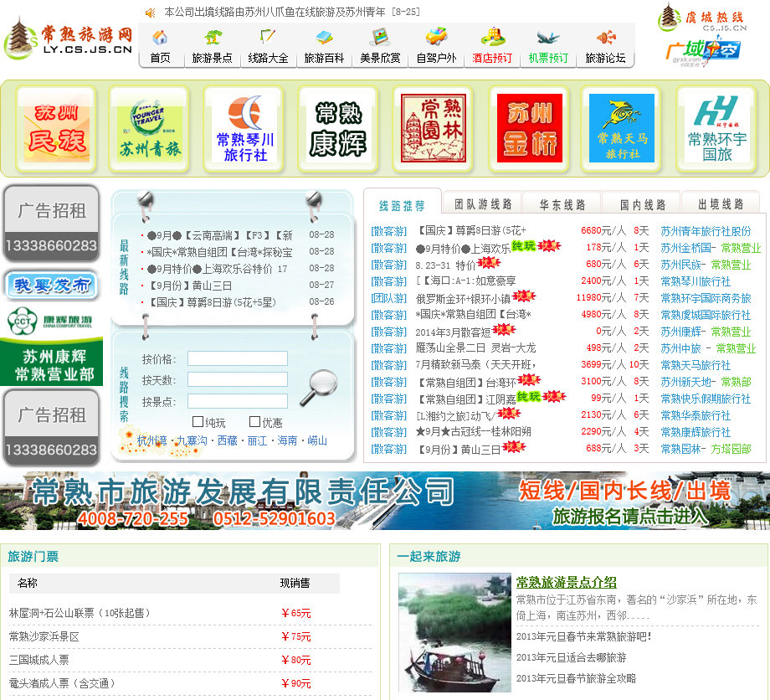
Task: Open the 苏州金桥 red agency tile
Action: coord(529,129)
